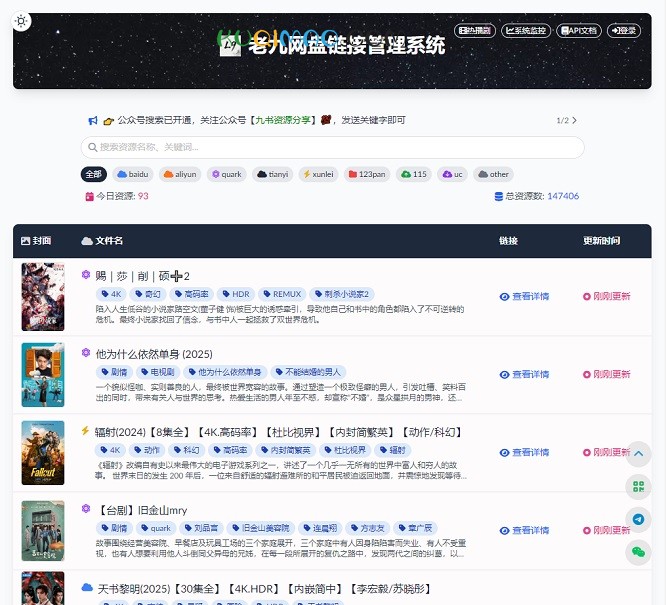Screen dimensions: 666x605
Task: View details 查看详情 for 旧金山mry
Action: click(x=524, y=531)
